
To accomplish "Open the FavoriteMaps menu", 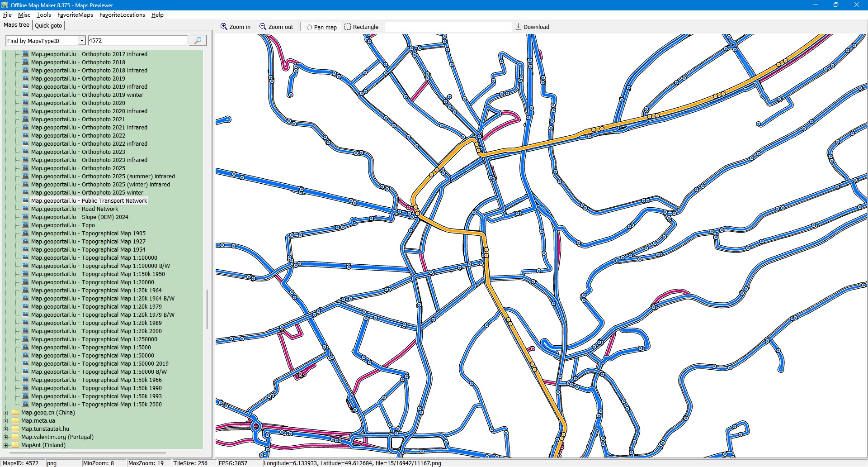I will (x=75, y=15).
